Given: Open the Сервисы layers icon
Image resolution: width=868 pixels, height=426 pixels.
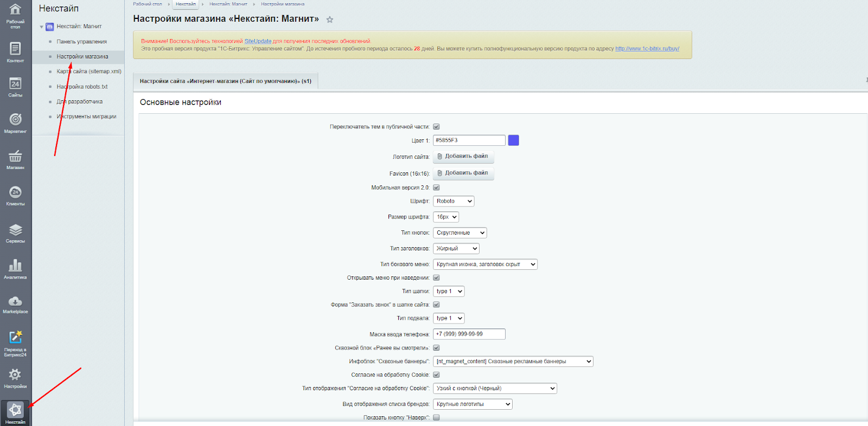Looking at the screenshot, I should 15,230.
